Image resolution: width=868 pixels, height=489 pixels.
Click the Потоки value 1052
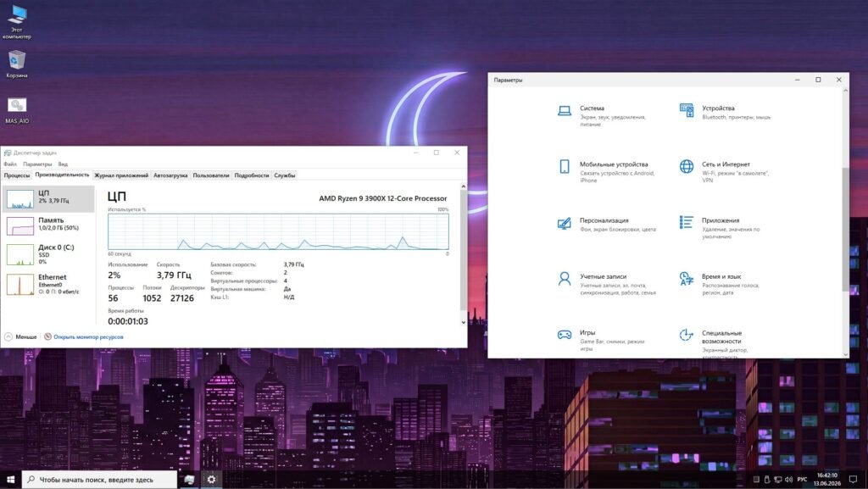coord(152,298)
